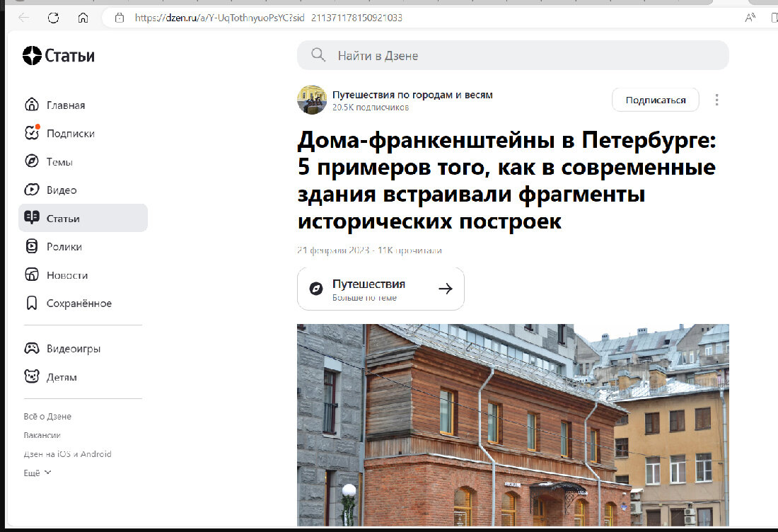This screenshot has height=532, width=778.
Task: Click the gamepad icon beside Видеоигры
Action: click(32, 348)
